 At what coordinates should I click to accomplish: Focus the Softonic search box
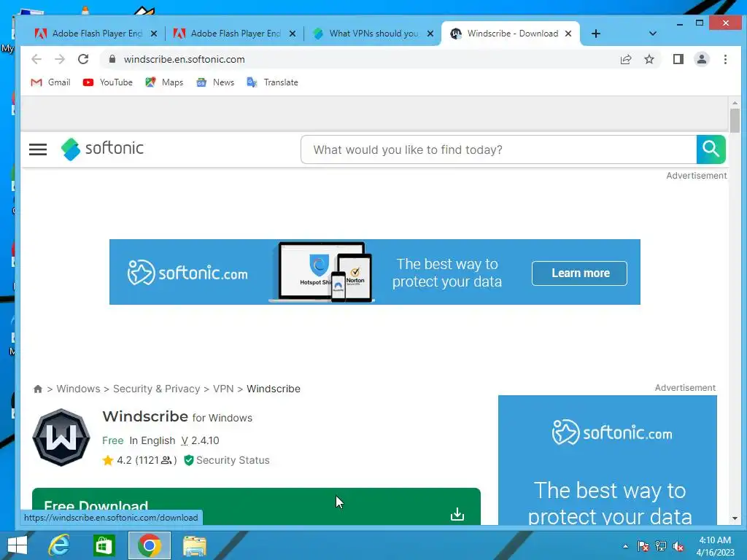coord(498,149)
